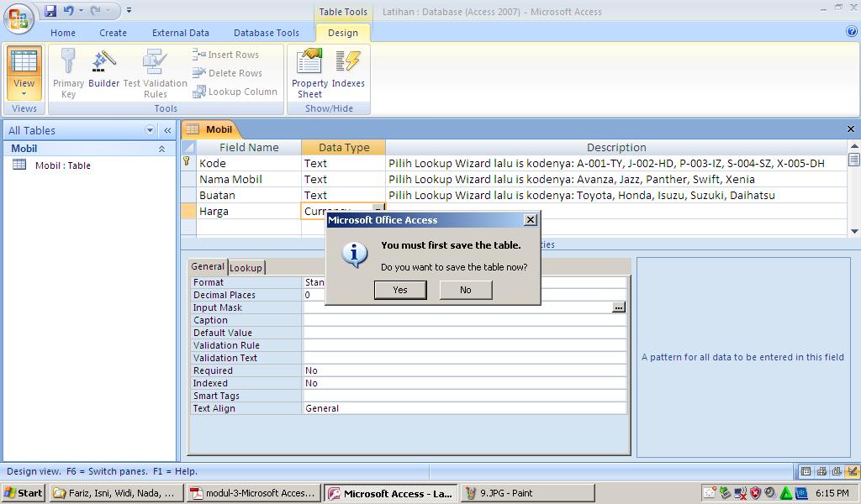861x504 pixels.
Task: Click the Indexed property value
Action: [464, 383]
